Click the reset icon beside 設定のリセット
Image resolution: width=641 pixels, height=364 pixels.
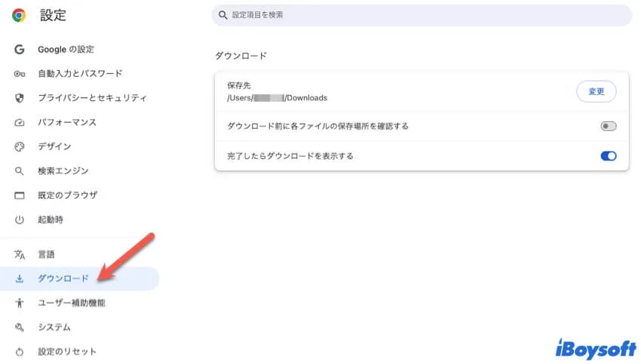[x=19, y=352]
